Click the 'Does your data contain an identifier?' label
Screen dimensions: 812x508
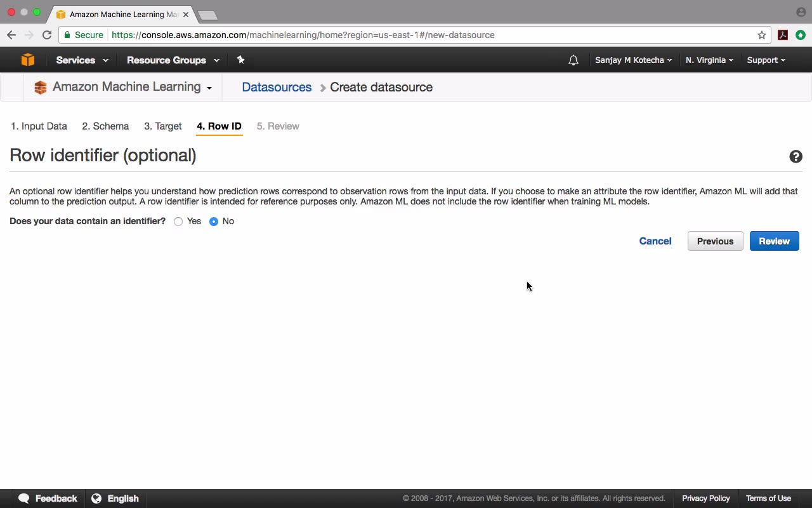(88, 222)
